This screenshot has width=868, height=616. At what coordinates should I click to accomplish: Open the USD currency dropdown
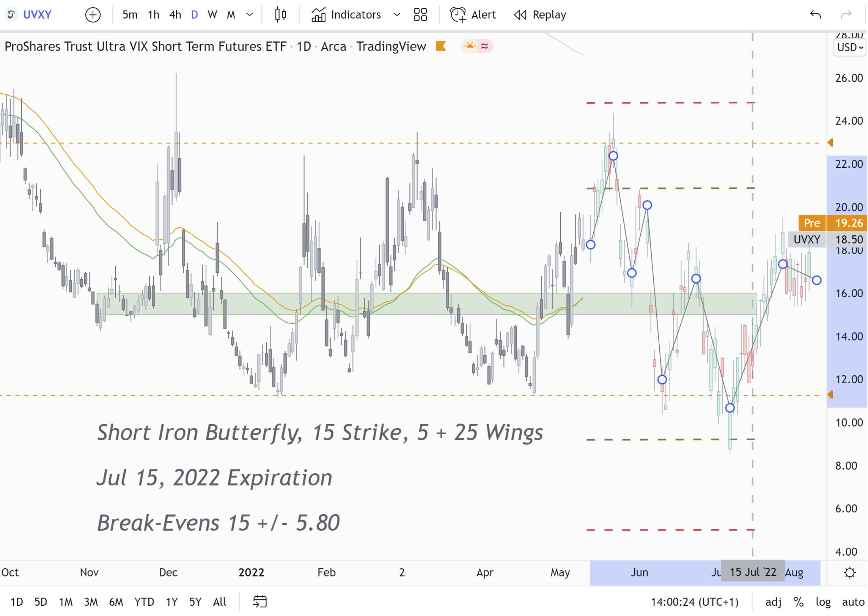point(850,47)
